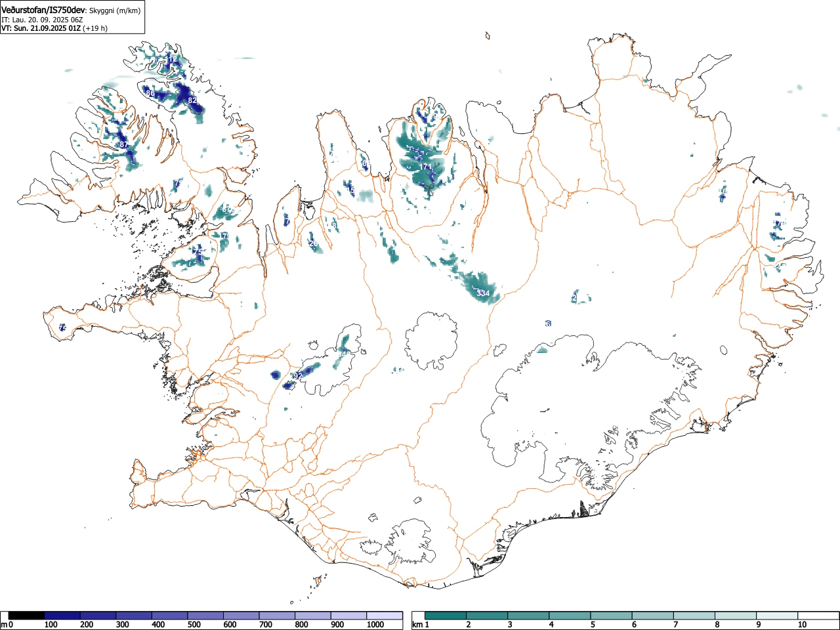The width and height of the screenshot is (840, 630).
Task: Click the 0–100 m black legend swatch
Action: tap(27, 616)
